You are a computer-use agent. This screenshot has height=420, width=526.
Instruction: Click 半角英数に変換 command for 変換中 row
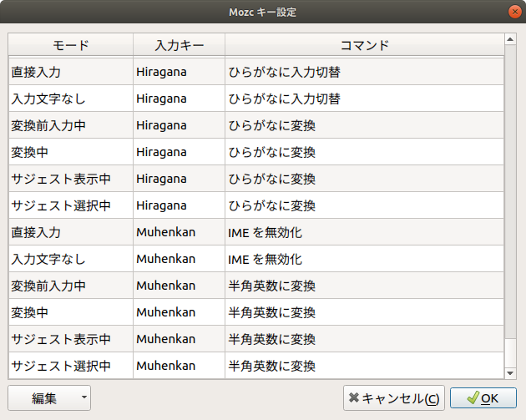point(271,312)
